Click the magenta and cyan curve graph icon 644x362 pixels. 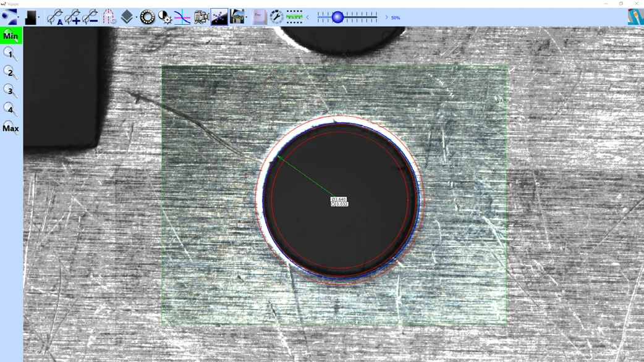[x=182, y=17]
